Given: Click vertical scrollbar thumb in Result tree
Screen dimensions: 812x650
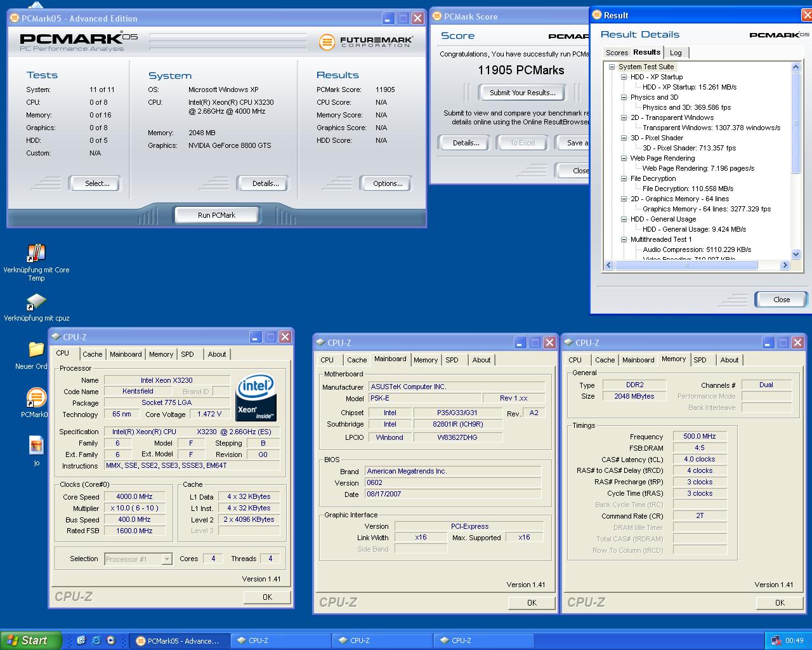Looking at the screenshot, I should tap(796, 123).
